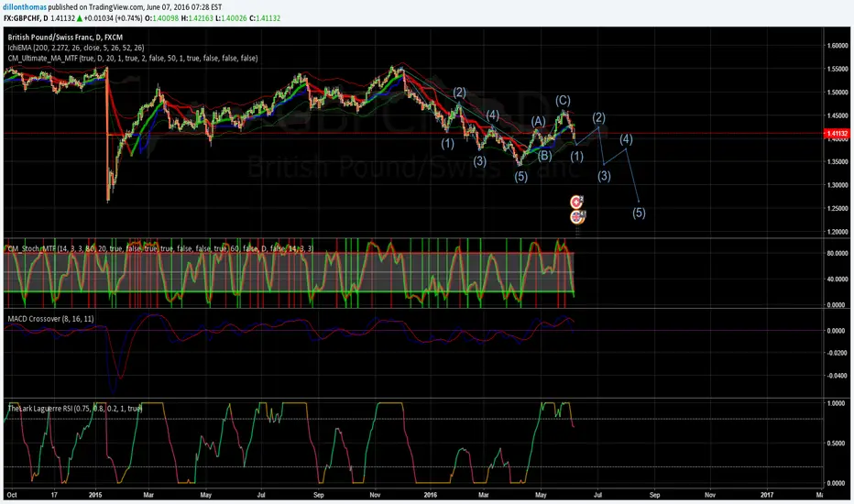Click the 1.20000 price axis label
The width and height of the screenshot is (854, 504).
pos(838,232)
